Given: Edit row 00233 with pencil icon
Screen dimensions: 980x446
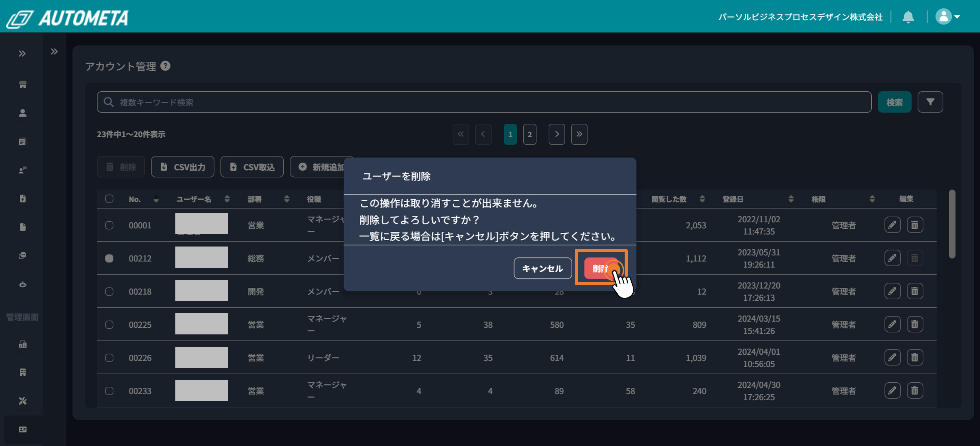Looking at the screenshot, I should tap(892, 391).
